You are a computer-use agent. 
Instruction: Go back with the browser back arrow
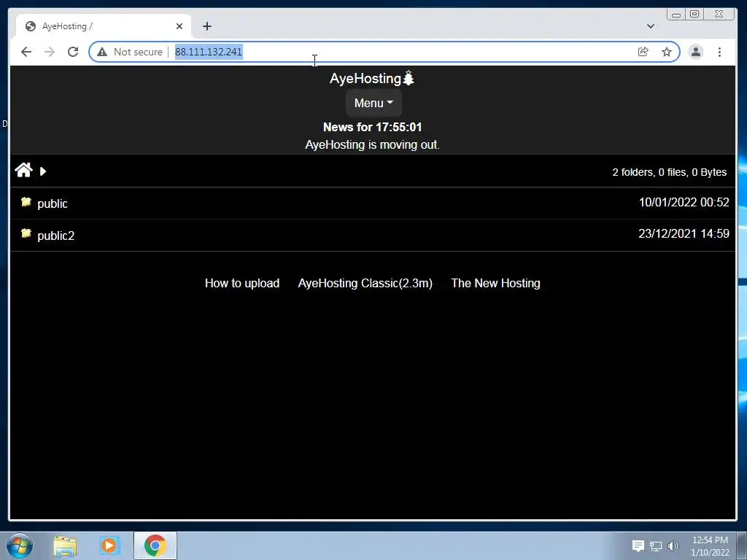pos(26,52)
